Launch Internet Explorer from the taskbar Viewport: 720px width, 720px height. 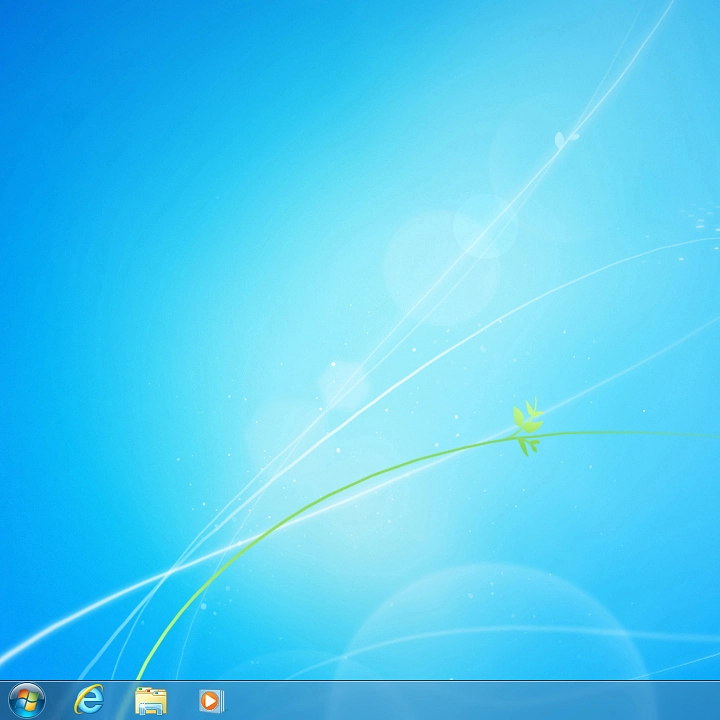(x=89, y=700)
